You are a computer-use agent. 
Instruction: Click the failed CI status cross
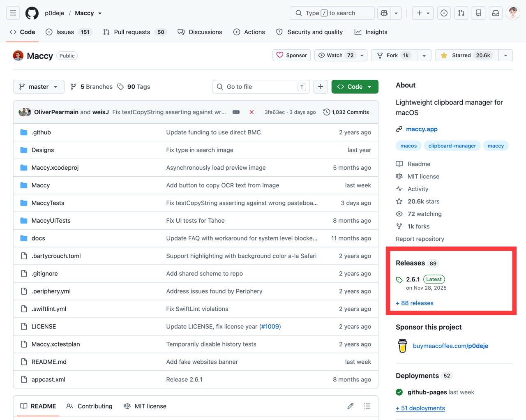pos(251,112)
